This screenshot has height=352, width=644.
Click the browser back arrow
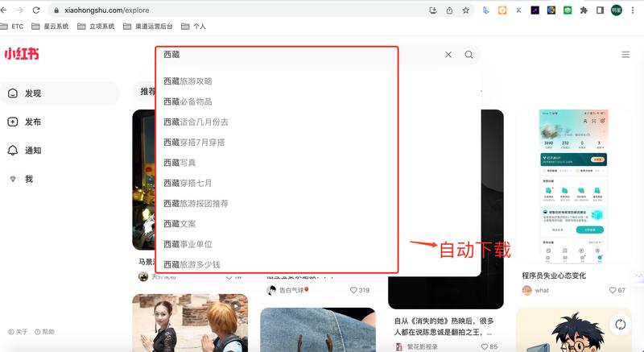3,10
